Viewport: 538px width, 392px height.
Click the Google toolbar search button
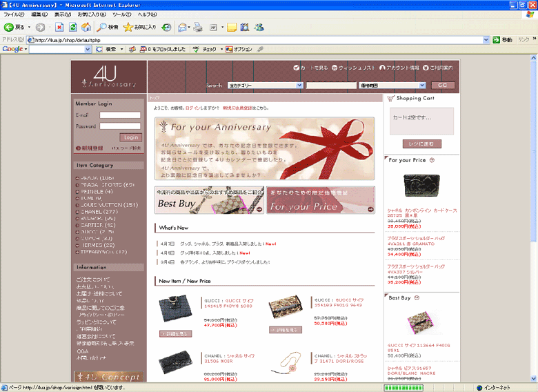click(x=106, y=49)
